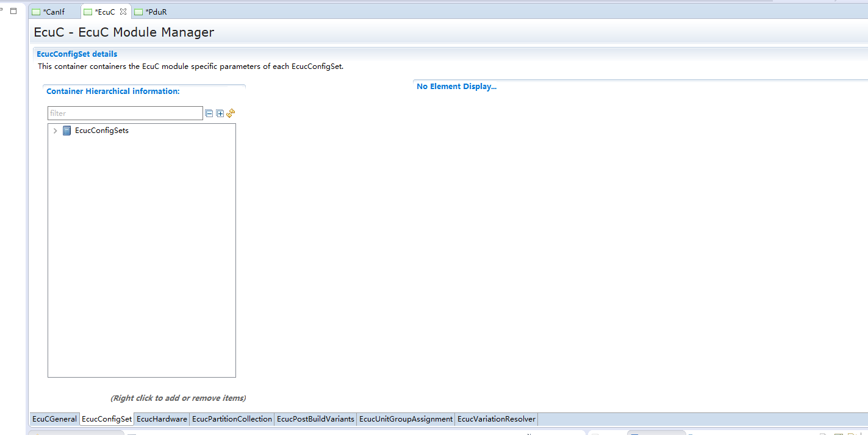Expand the EcucConfigSets tree node
868x435 pixels.
point(56,131)
